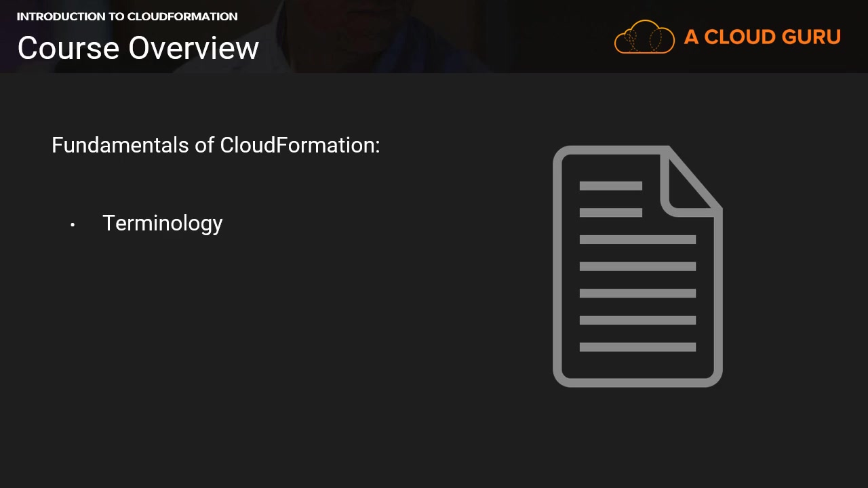Click the word CLOUDFORMATION in the top header
Image resolution: width=868 pixels, height=488 pixels.
[182, 16]
